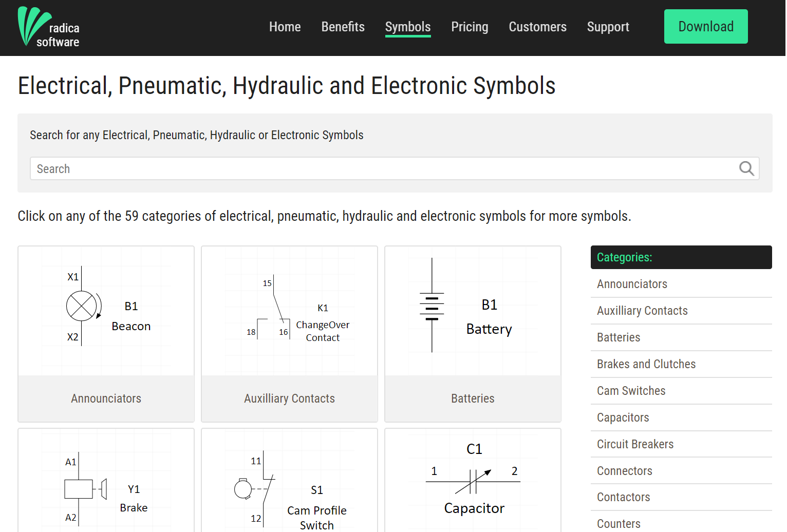Select Connectors category
Viewport: 787px width, 532px height.
pyautogui.click(x=681, y=471)
